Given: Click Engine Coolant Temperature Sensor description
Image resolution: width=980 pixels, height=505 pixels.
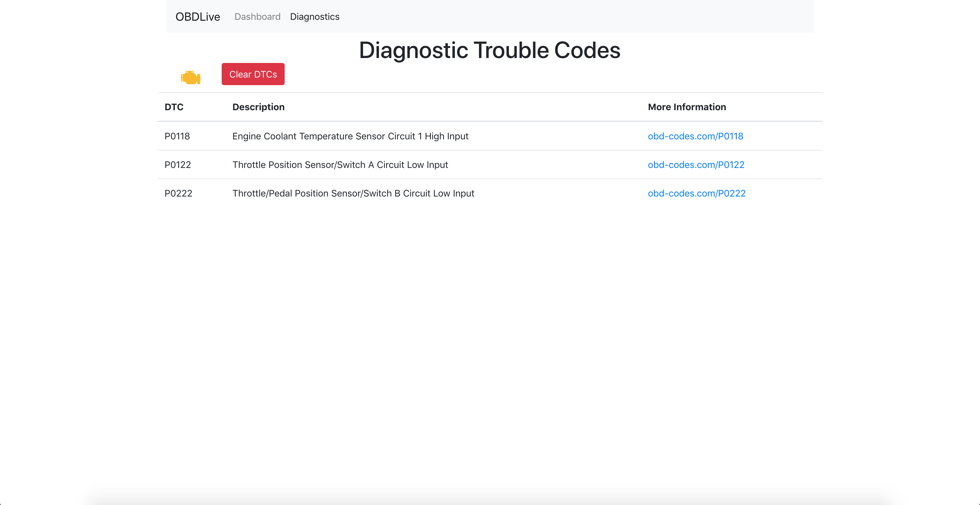Looking at the screenshot, I should pyautogui.click(x=350, y=136).
